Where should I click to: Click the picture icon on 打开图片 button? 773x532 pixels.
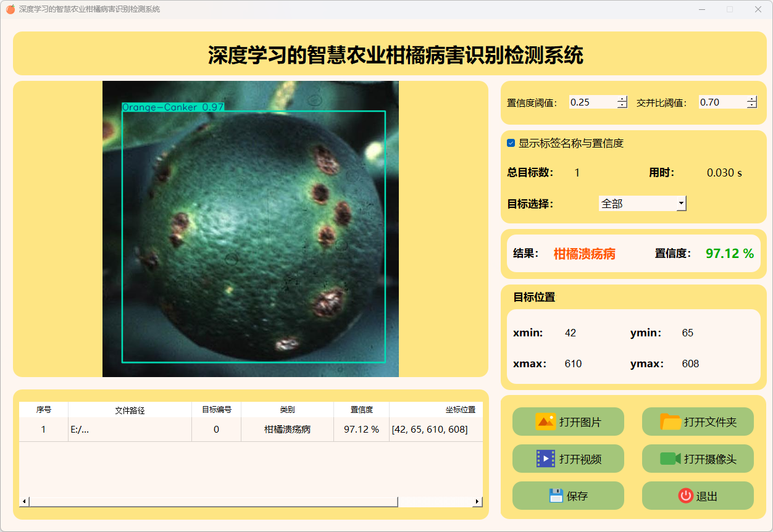(x=545, y=422)
